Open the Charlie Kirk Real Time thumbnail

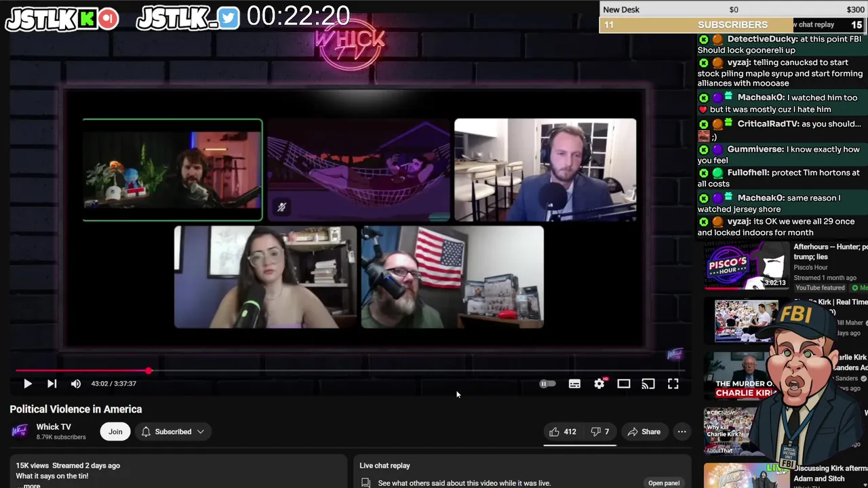(746, 321)
